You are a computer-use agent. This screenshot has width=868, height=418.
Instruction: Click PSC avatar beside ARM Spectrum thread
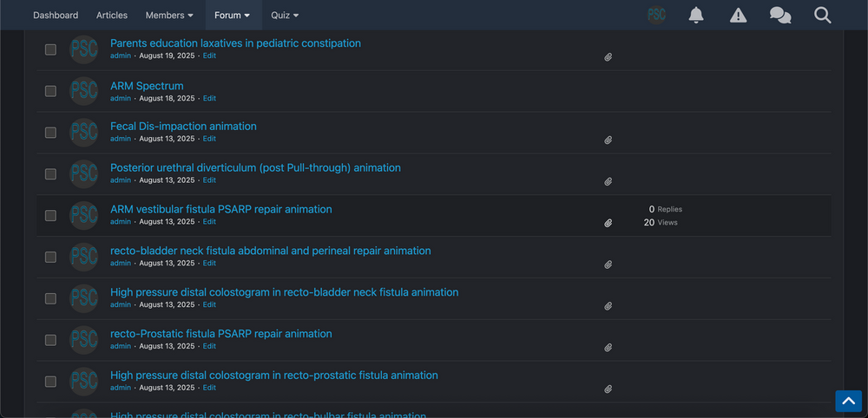point(83,91)
